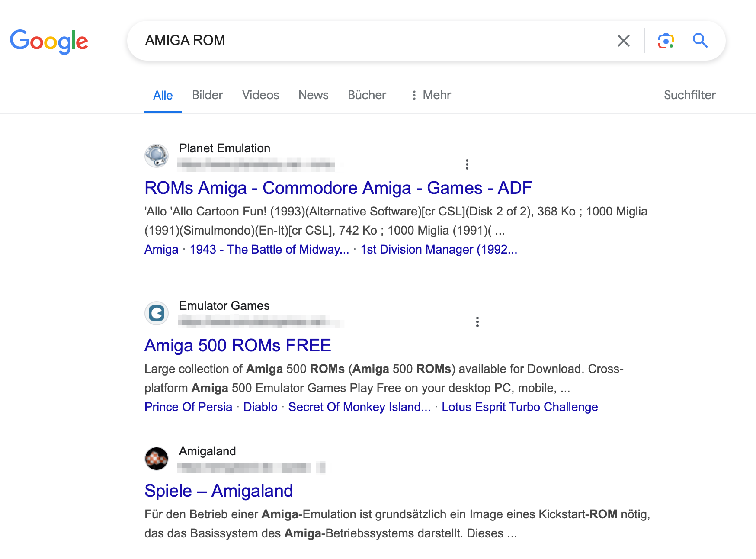
Task: Click Planet Emulation favicon
Action: pos(157,156)
